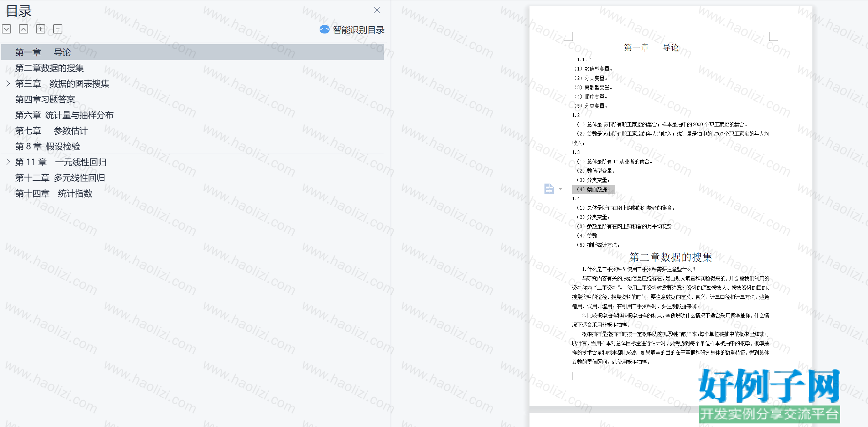Viewport: 868px width, 427px height.
Task: Click the collapse-all up arrow icon
Action: coord(24,29)
